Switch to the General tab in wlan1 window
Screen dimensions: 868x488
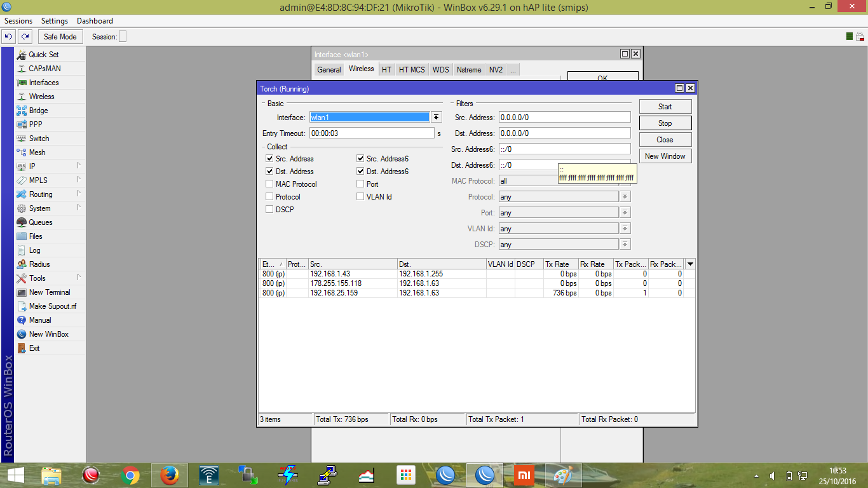pyautogui.click(x=329, y=70)
